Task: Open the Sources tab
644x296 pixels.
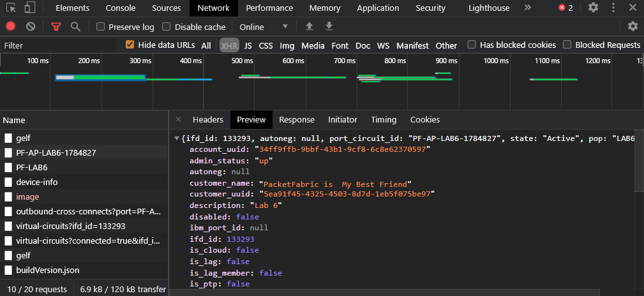Action: (x=167, y=8)
